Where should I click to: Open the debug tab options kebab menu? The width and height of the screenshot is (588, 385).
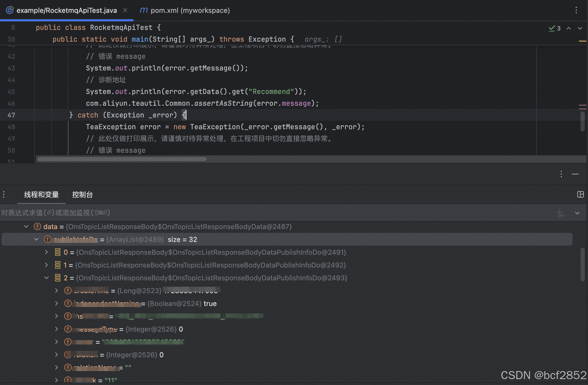(x=4, y=194)
